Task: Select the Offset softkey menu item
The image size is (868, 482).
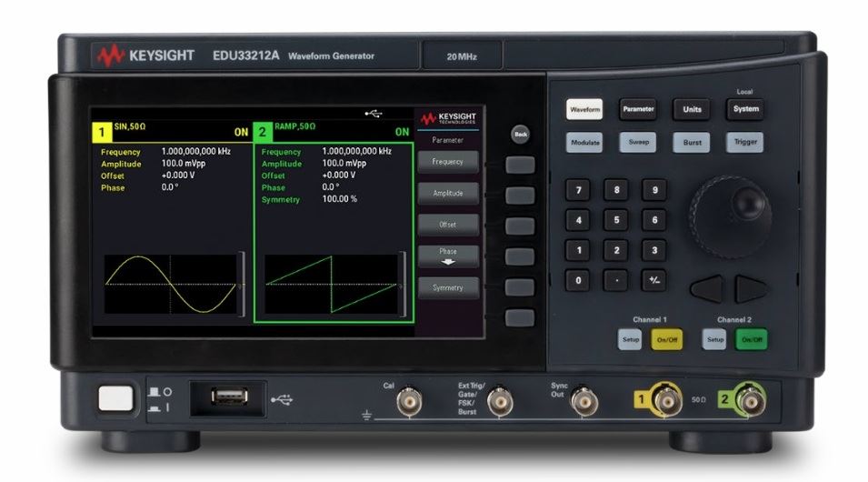Action: coord(448,225)
